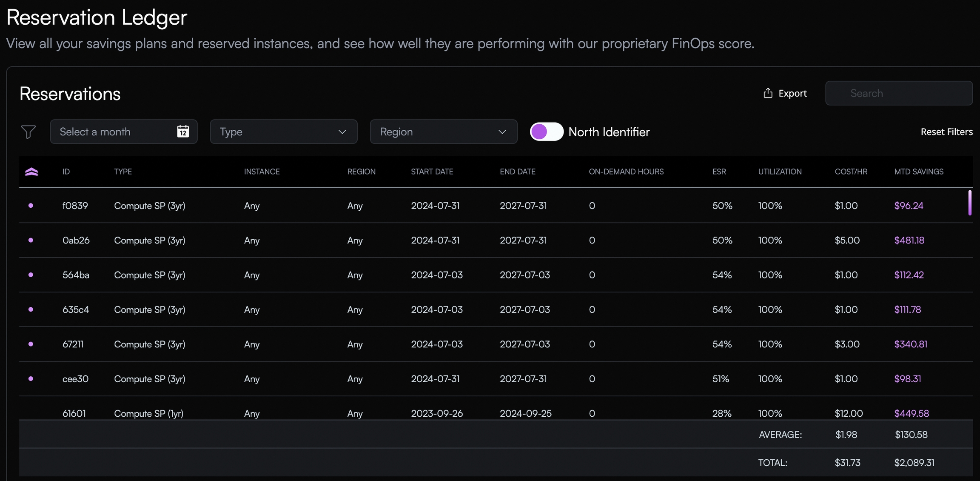
Task: Click the Export share icon
Action: tap(768, 93)
